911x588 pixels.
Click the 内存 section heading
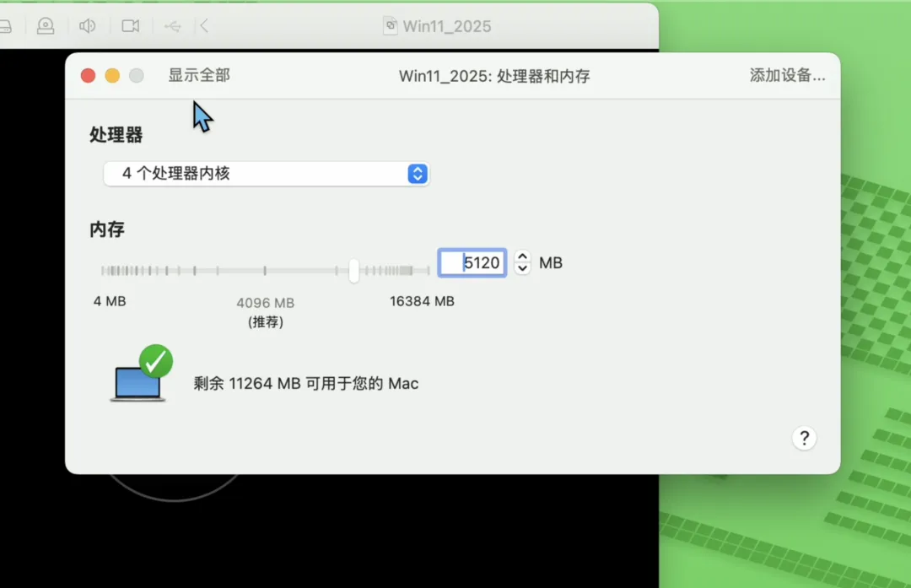click(107, 229)
